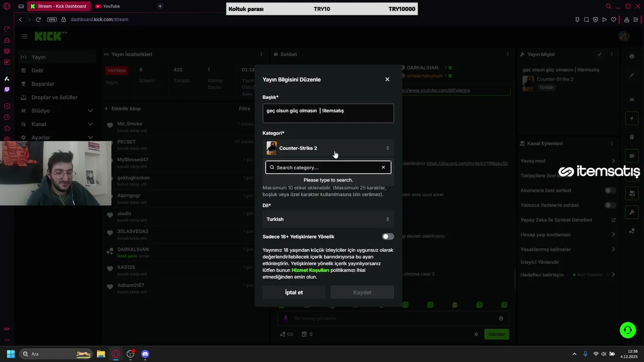This screenshot has width=644, height=362.
Task: Edit the Başlık title text field
Action: tap(328, 113)
